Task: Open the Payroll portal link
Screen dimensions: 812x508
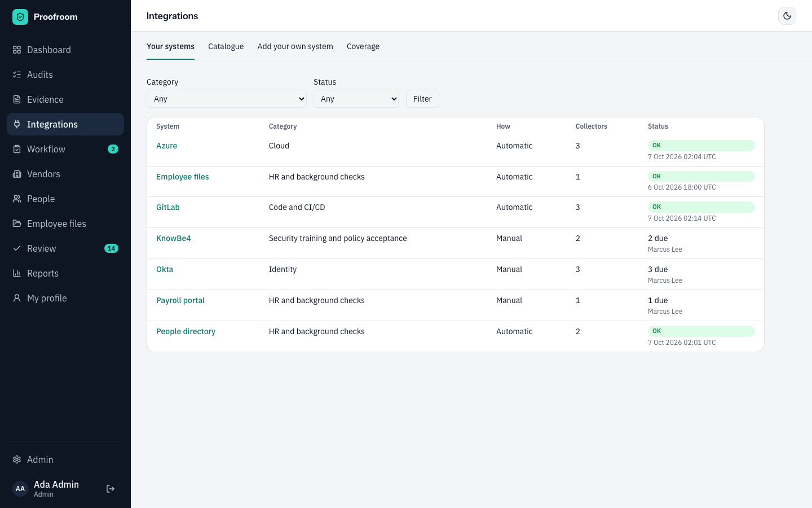Action: click(180, 300)
